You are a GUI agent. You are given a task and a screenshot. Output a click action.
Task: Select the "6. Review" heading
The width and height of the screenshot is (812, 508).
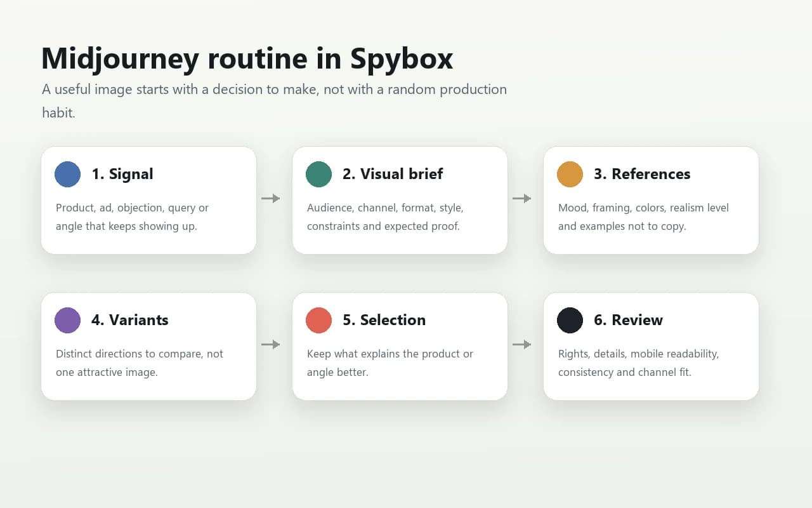[x=628, y=320]
